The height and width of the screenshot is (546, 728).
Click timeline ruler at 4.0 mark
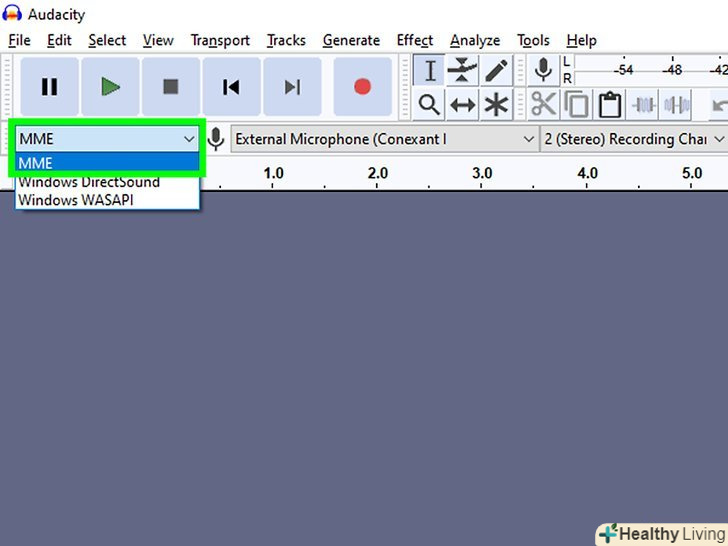click(x=587, y=174)
